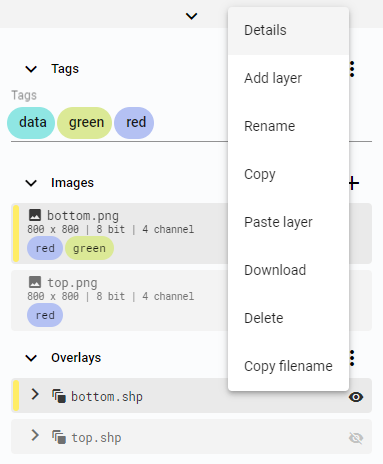The image size is (383, 464).
Task: Click the Images section heading
Action: click(72, 183)
